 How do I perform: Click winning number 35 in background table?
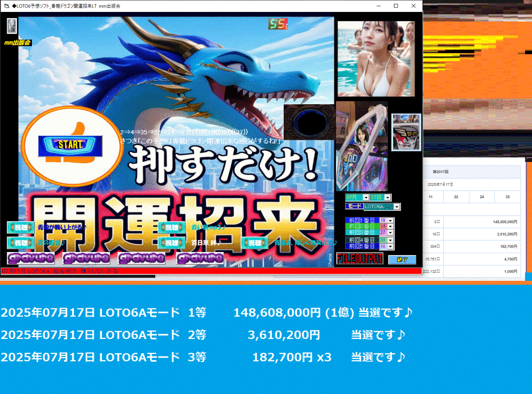coord(508,197)
